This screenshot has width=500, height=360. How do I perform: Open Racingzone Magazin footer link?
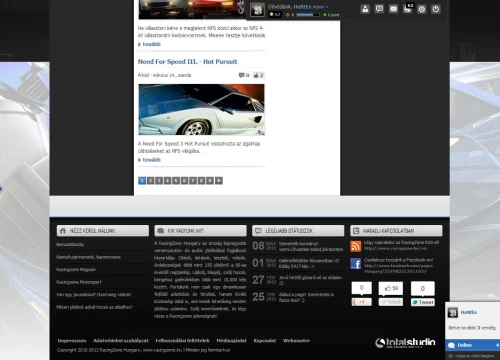pyautogui.click(x=76, y=270)
